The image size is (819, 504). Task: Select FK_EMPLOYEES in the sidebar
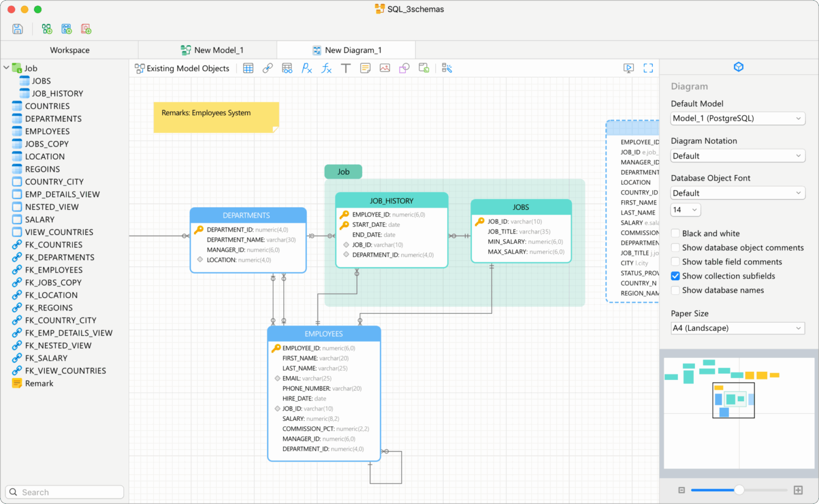pos(54,270)
